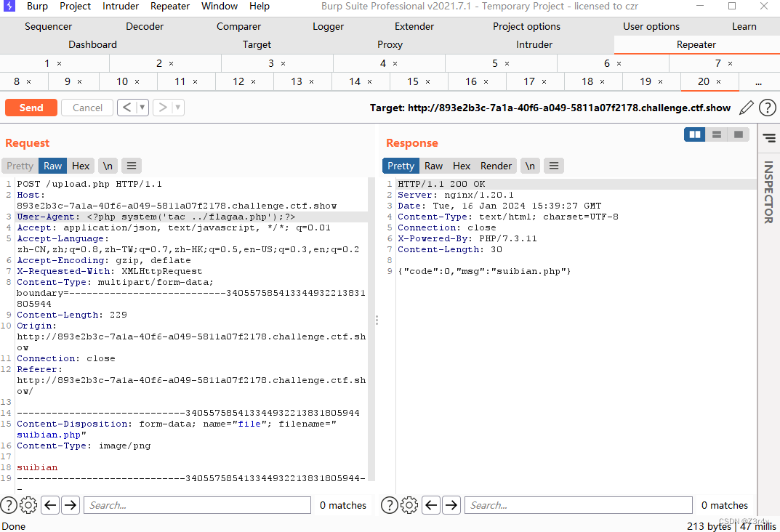The image size is (780, 532).
Task: Switch to the Proxy tab
Action: point(390,44)
